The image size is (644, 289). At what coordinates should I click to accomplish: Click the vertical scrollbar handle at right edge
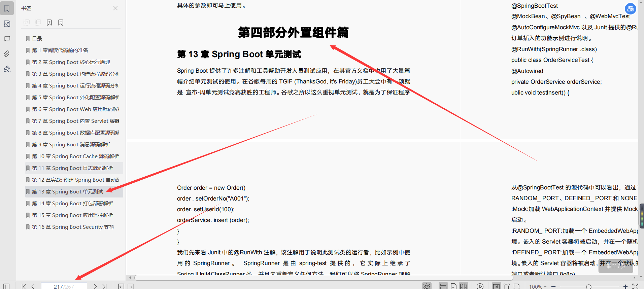[x=642, y=216]
